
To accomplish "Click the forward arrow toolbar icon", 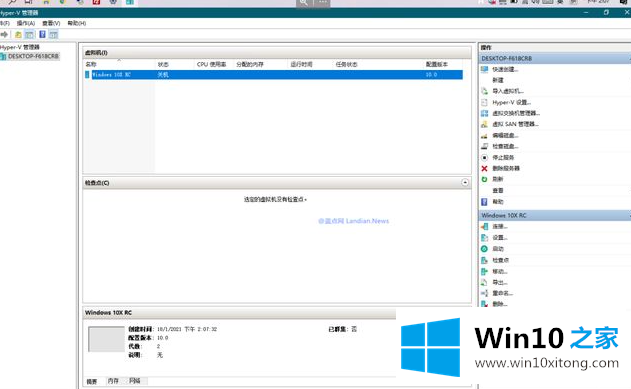I will 4,35.
